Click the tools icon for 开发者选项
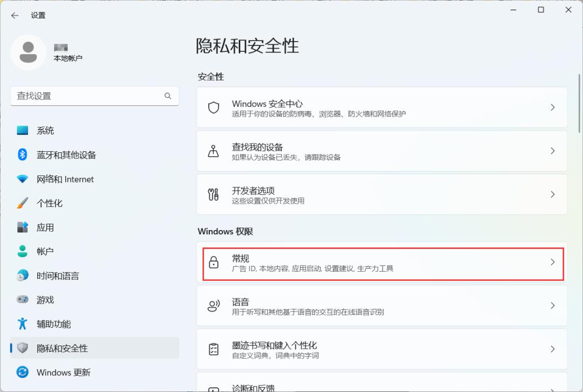The width and height of the screenshot is (583, 392). pos(213,194)
